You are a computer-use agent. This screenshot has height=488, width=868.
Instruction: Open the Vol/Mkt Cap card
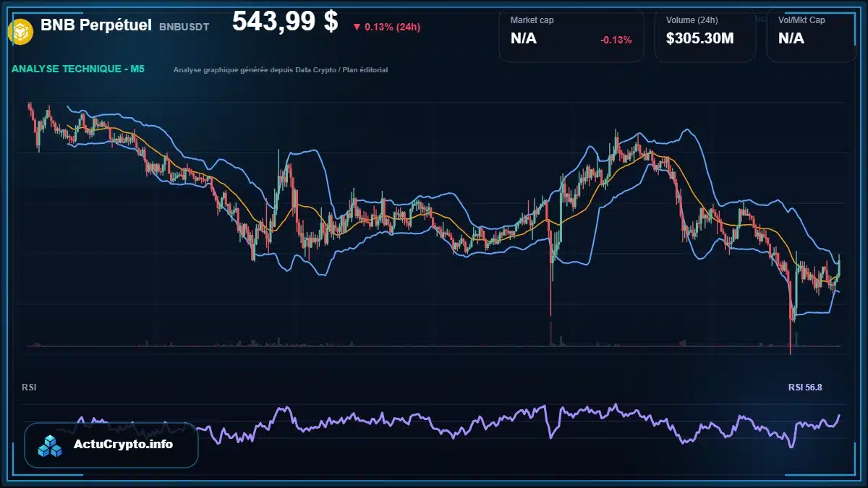coord(811,35)
